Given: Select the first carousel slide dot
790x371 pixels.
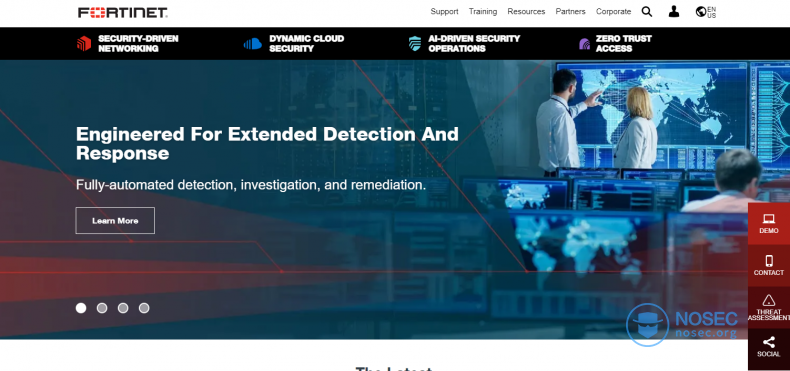Looking at the screenshot, I should pyautogui.click(x=81, y=308).
